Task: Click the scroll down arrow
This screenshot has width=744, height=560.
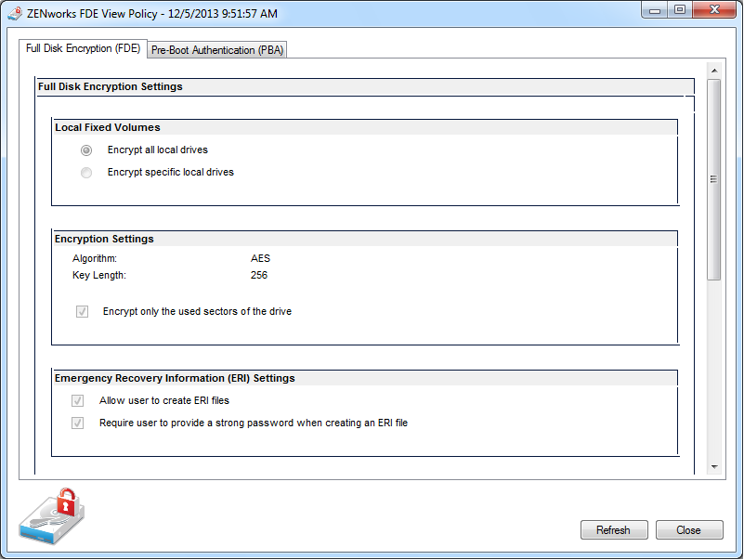Action: pyautogui.click(x=714, y=465)
